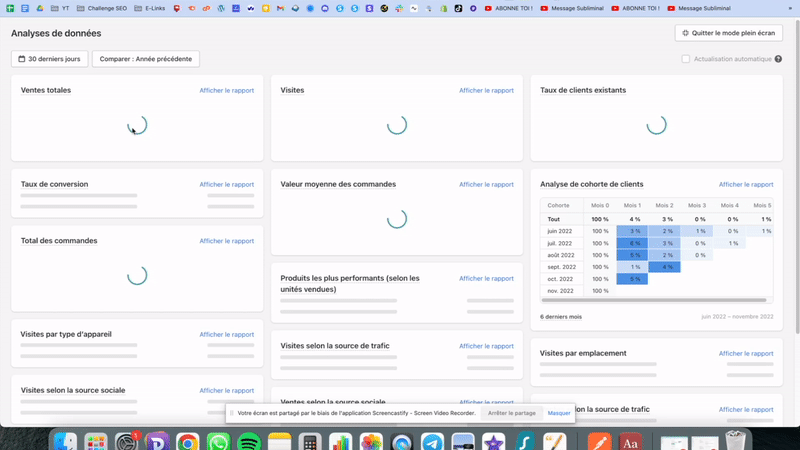Open the TikTok bookmark icon

point(458,8)
